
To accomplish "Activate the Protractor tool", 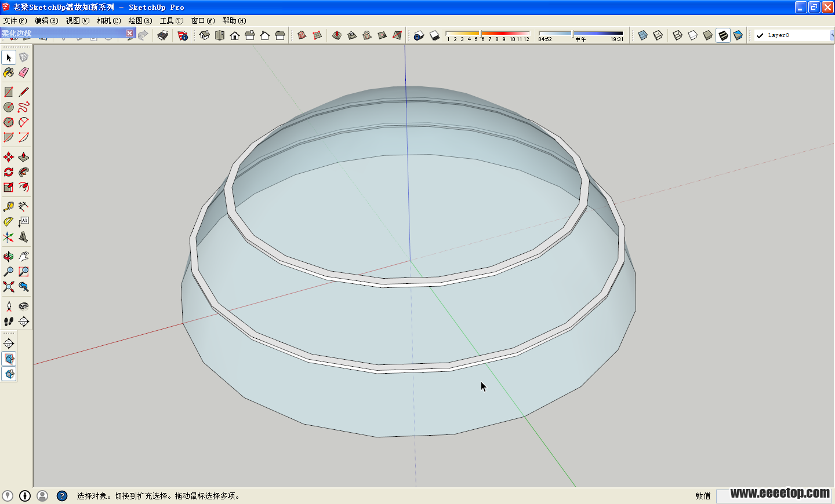I will point(9,222).
